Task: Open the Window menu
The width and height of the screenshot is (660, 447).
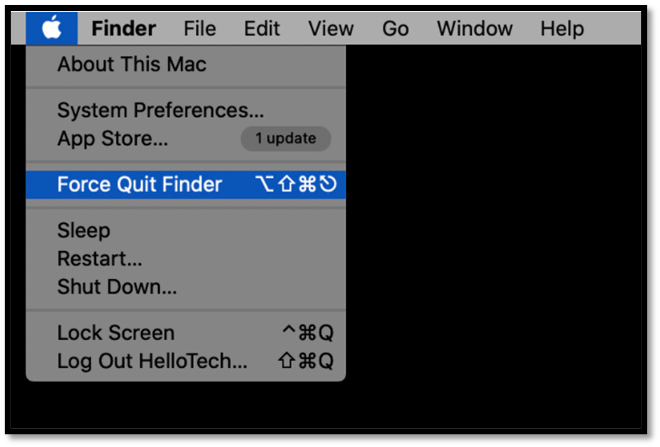Action: 474,28
